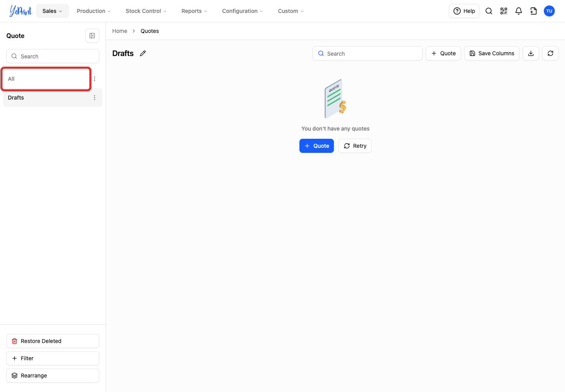
Task: Go to Home breadcrumb
Action: [x=120, y=31]
